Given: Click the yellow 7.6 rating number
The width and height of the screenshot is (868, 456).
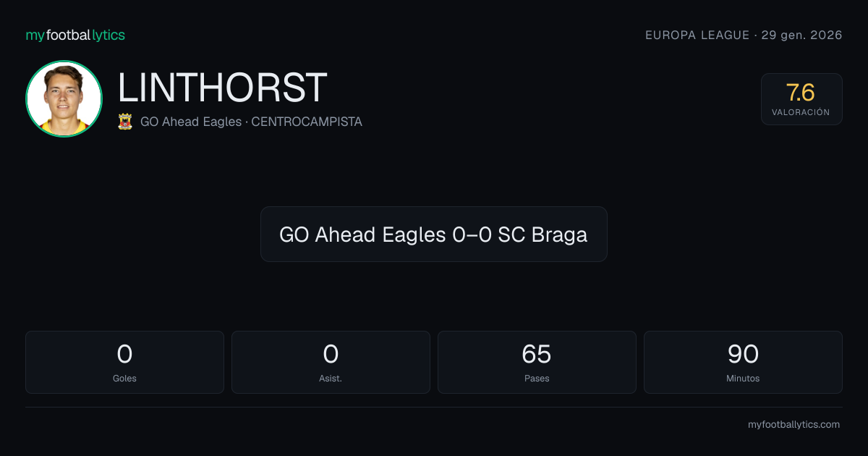Looking at the screenshot, I should (x=801, y=93).
